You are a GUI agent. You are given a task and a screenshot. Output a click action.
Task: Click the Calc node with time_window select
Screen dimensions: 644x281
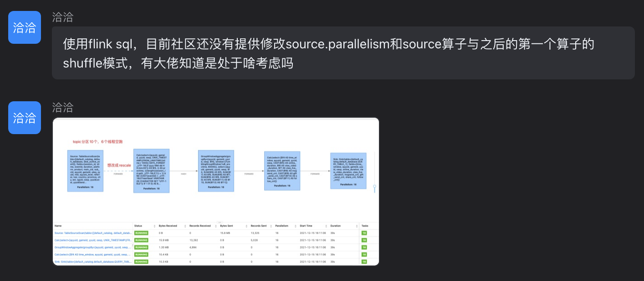click(282, 171)
